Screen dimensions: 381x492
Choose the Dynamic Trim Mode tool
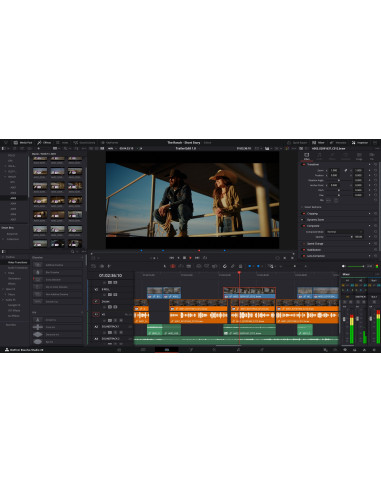coord(180,266)
